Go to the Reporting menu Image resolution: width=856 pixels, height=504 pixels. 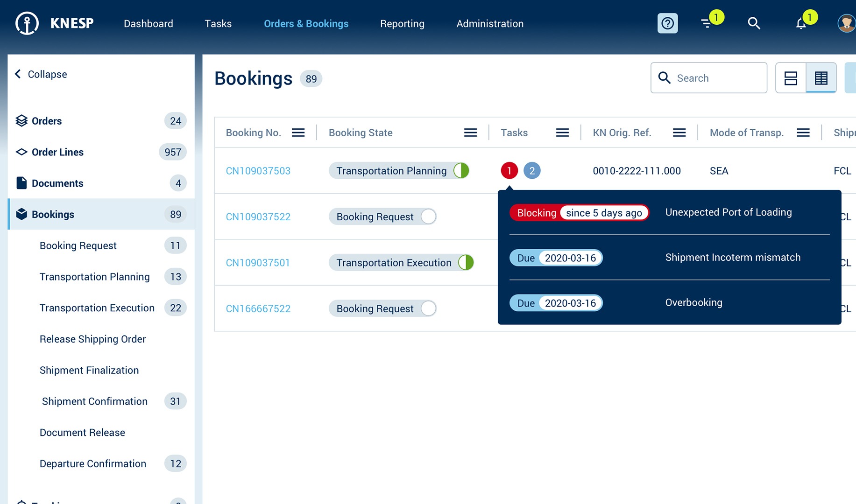402,24
